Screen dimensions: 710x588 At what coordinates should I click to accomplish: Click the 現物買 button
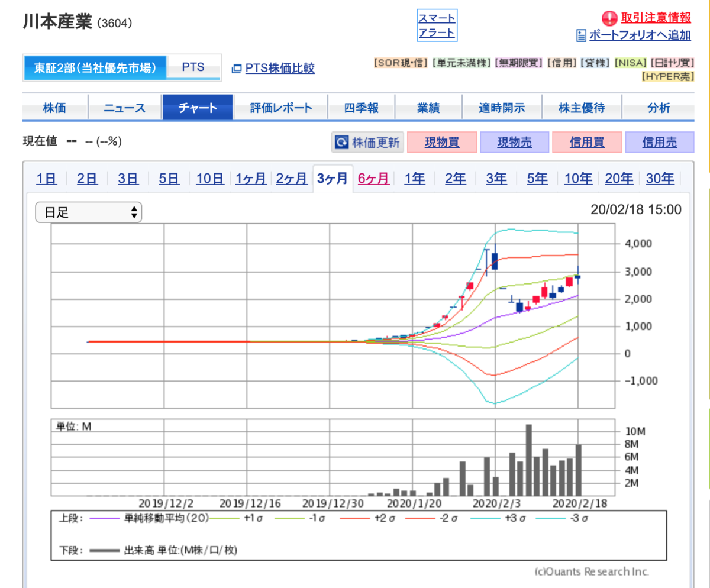pyautogui.click(x=442, y=143)
